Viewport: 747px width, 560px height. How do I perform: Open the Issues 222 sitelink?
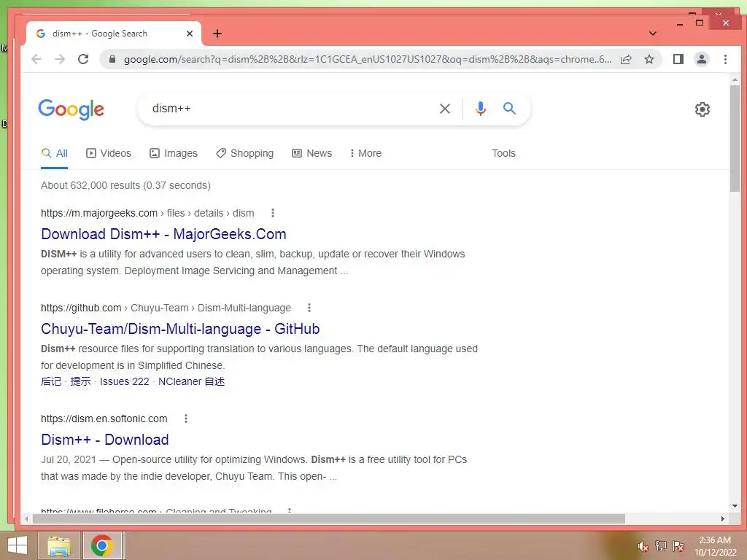[x=124, y=381]
